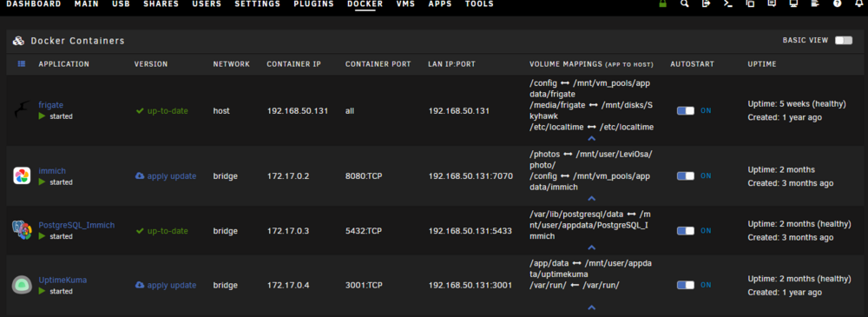The height and width of the screenshot is (317, 868).
Task: Open the Dashboard tab
Action: (34, 3)
